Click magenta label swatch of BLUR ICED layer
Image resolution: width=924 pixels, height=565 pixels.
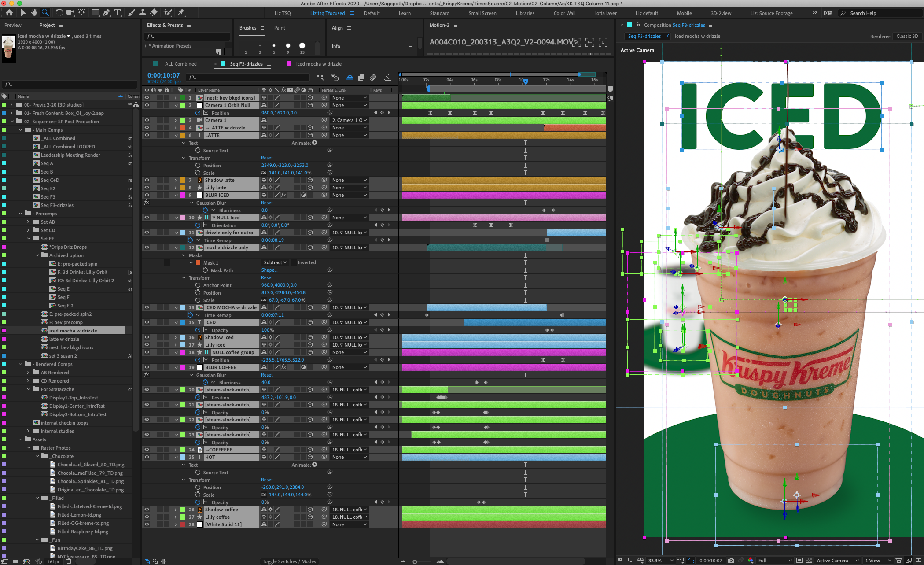pos(182,195)
